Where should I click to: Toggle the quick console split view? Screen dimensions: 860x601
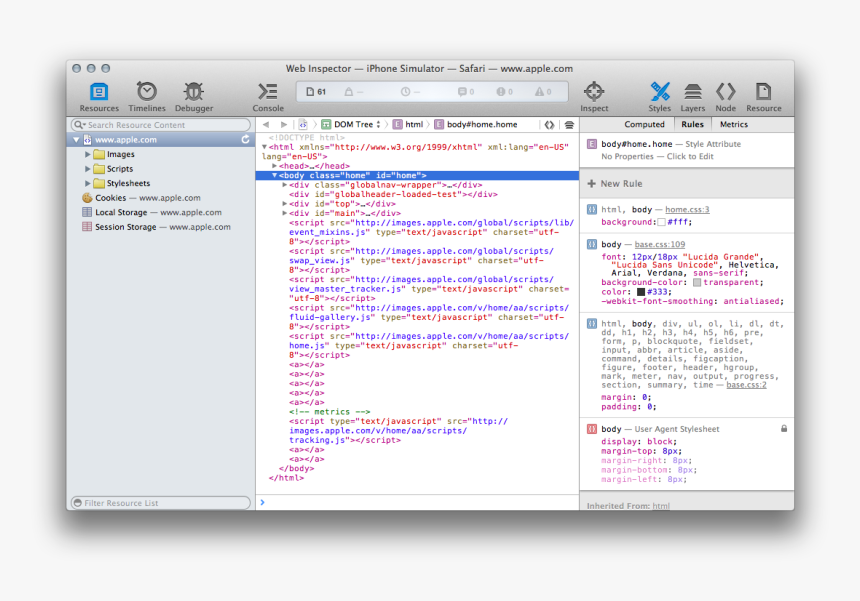(x=262, y=503)
